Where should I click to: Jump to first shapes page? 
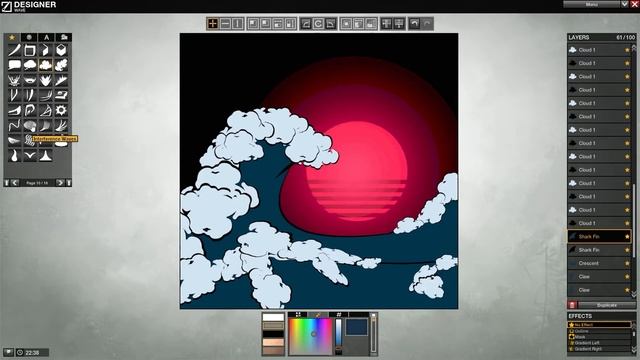click(x=7, y=183)
